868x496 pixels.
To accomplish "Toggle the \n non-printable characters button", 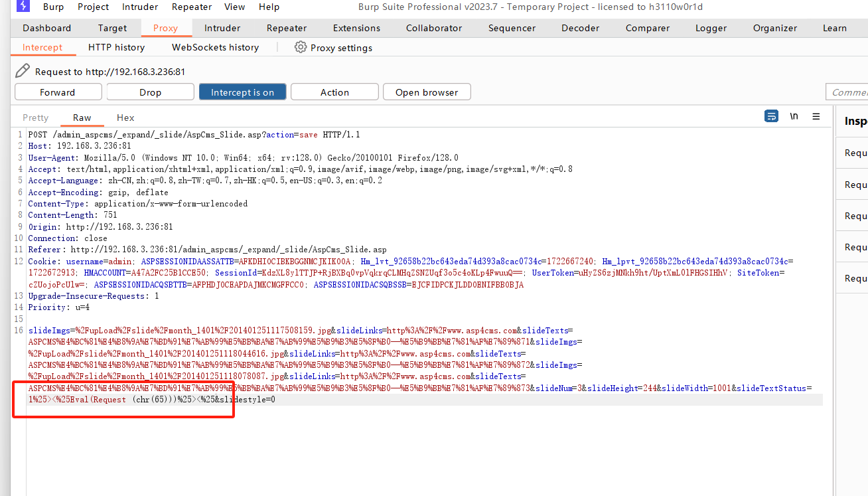I will (794, 116).
